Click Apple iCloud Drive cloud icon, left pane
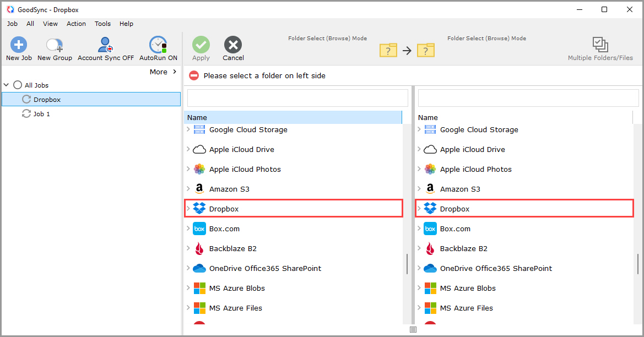Viewport: 644px width, 337px height. click(x=199, y=149)
